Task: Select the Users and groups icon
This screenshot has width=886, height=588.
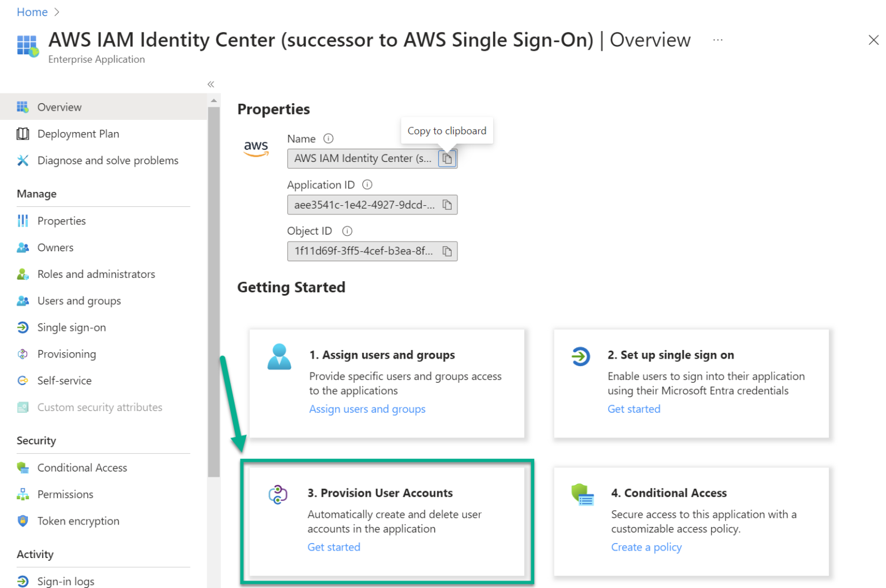Action: pyautogui.click(x=22, y=300)
